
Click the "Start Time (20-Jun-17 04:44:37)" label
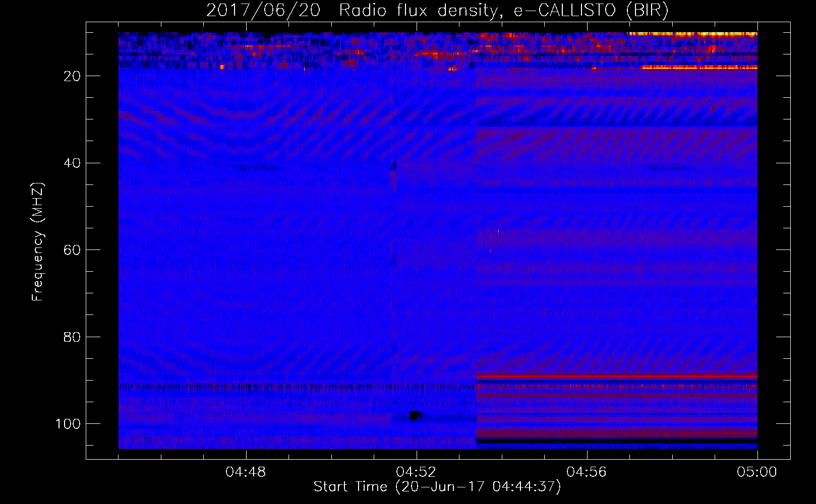coord(437,487)
